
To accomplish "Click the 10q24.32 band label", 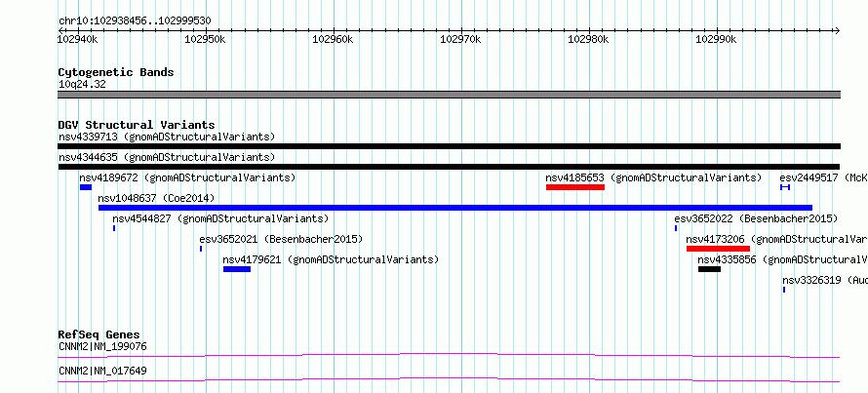I will [x=82, y=85].
